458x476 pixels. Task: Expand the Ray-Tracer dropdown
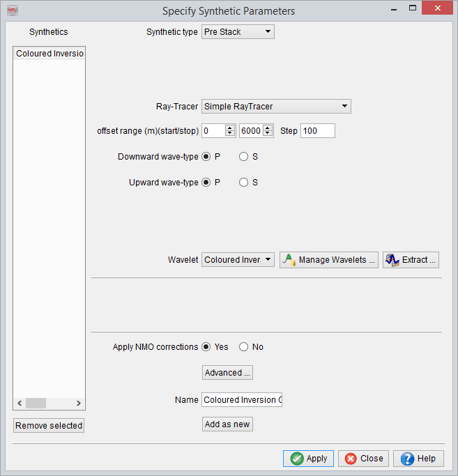pos(276,107)
